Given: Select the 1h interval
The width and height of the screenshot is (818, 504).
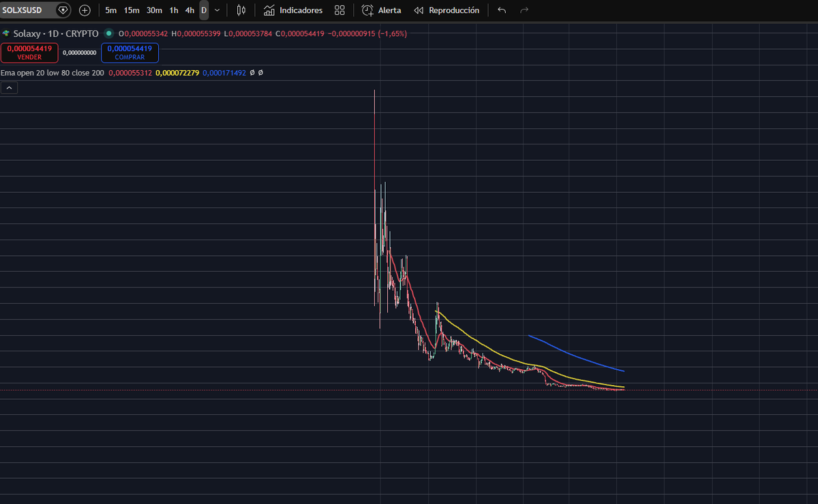Looking at the screenshot, I should [x=174, y=10].
